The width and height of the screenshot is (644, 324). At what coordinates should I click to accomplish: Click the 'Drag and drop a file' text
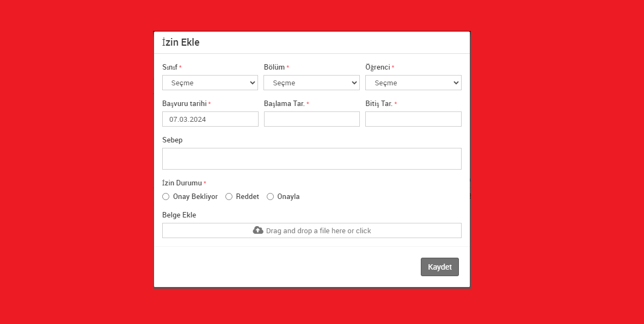tap(318, 231)
